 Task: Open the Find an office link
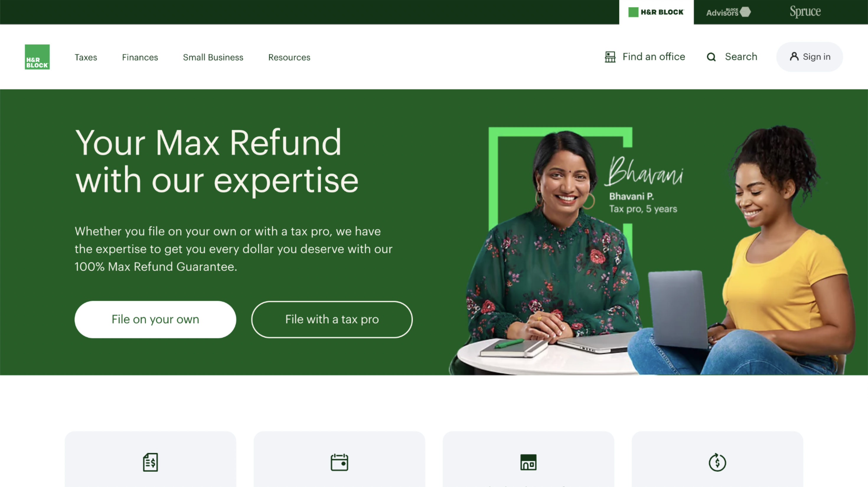click(645, 57)
